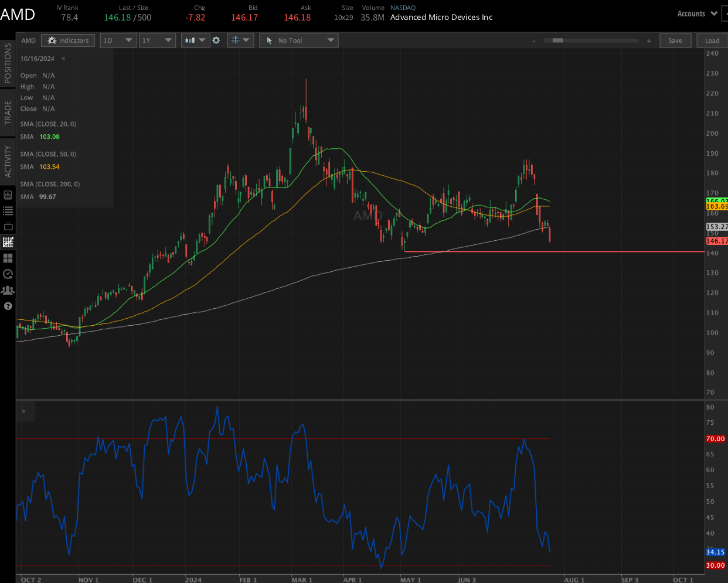The width and height of the screenshot is (728, 583).
Task: Open the Indicators menu
Action: (x=67, y=40)
